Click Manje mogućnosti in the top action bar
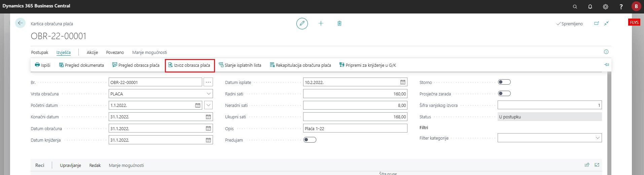This screenshot has width=644, height=175. 150,52
